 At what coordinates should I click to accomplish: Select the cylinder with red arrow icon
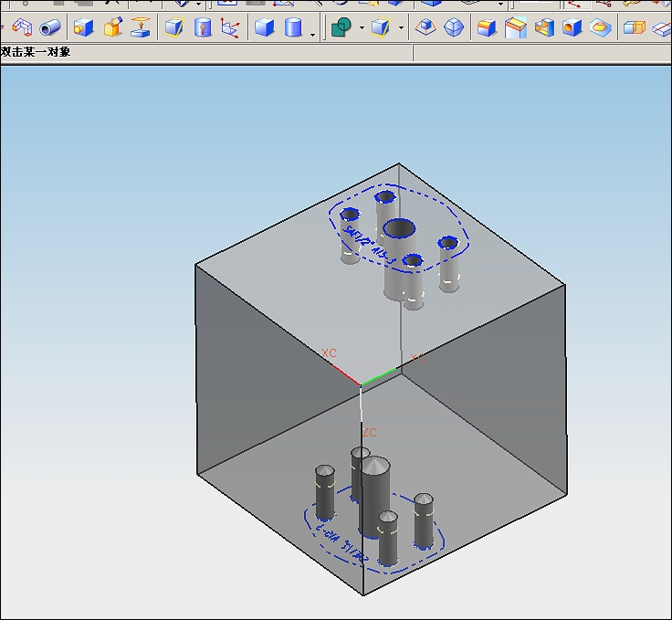pos(203,28)
